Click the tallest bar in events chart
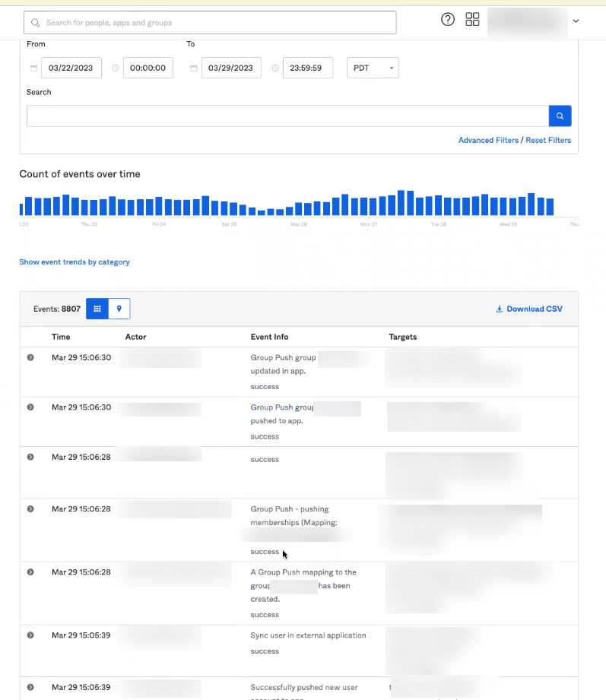The image size is (606, 700). click(x=401, y=203)
